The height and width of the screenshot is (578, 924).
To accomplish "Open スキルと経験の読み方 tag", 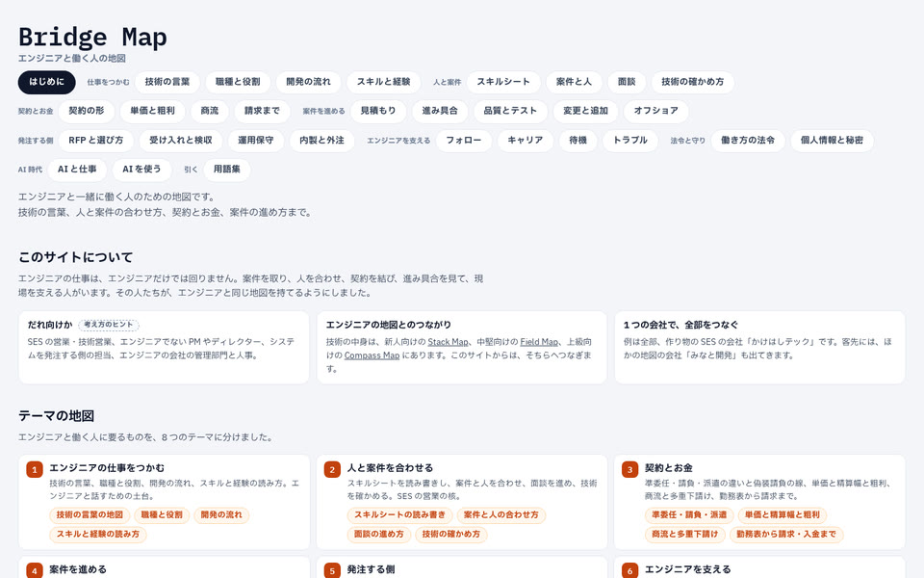I will [98, 535].
